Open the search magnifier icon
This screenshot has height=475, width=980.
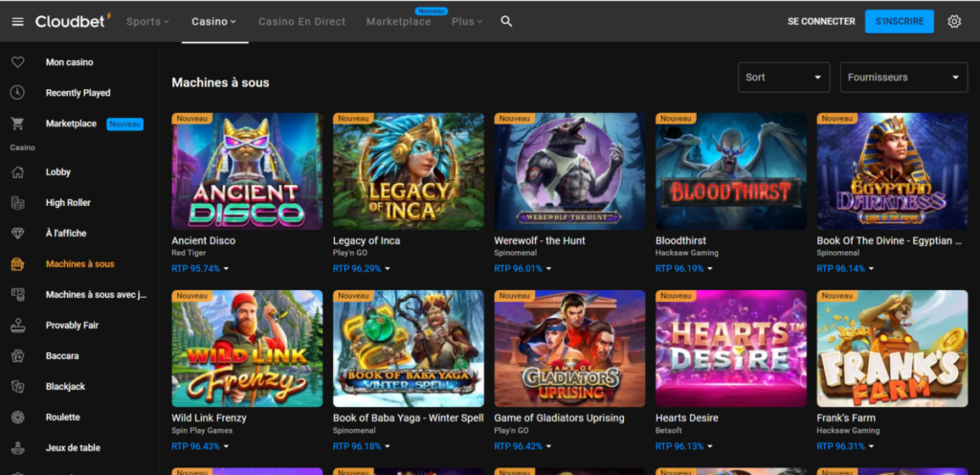point(506,21)
